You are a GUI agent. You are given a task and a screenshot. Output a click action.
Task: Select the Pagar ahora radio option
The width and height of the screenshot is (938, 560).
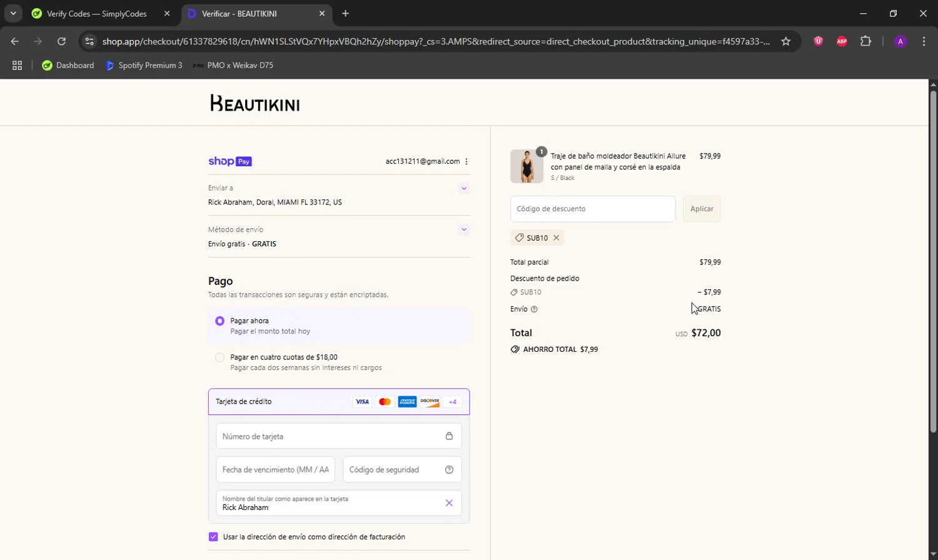pos(219,321)
